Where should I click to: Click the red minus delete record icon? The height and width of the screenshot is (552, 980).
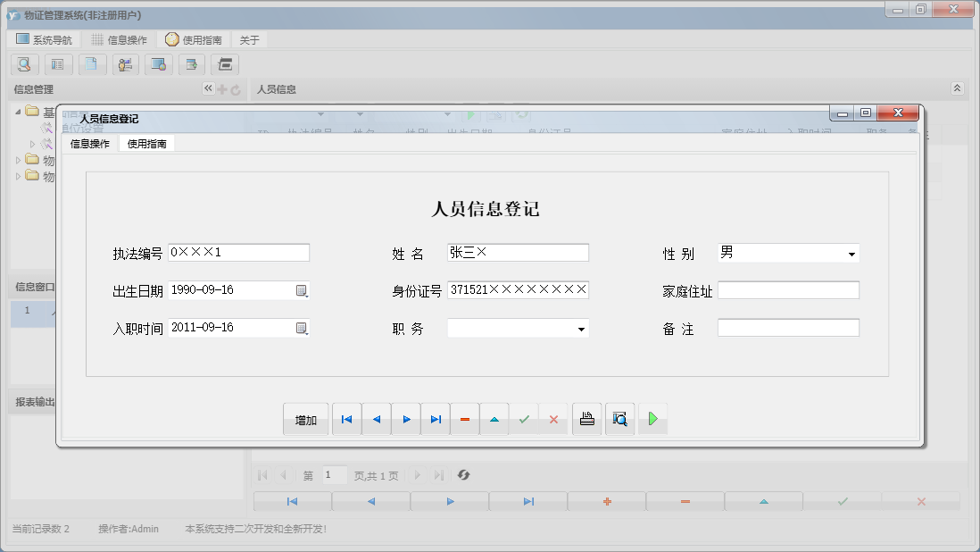[465, 419]
